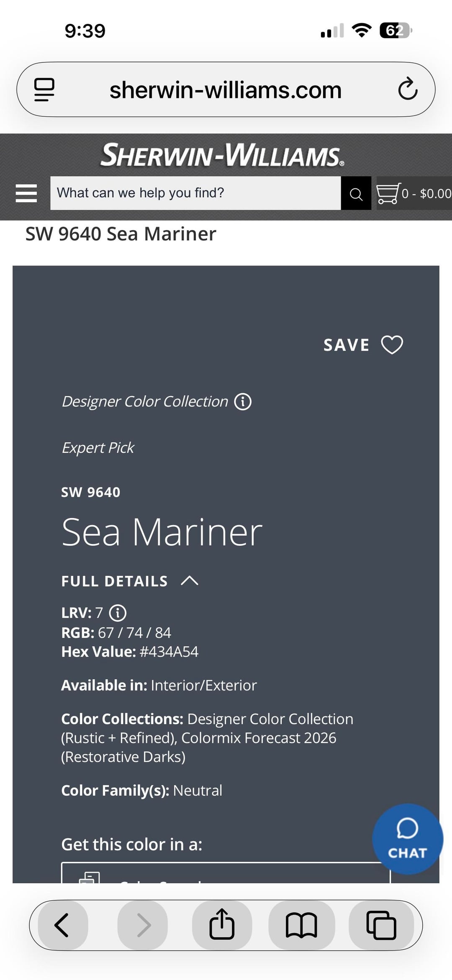Tap the Safari page reload icon
The width and height of the screenshot is (452, 980).
click(408, 89)
